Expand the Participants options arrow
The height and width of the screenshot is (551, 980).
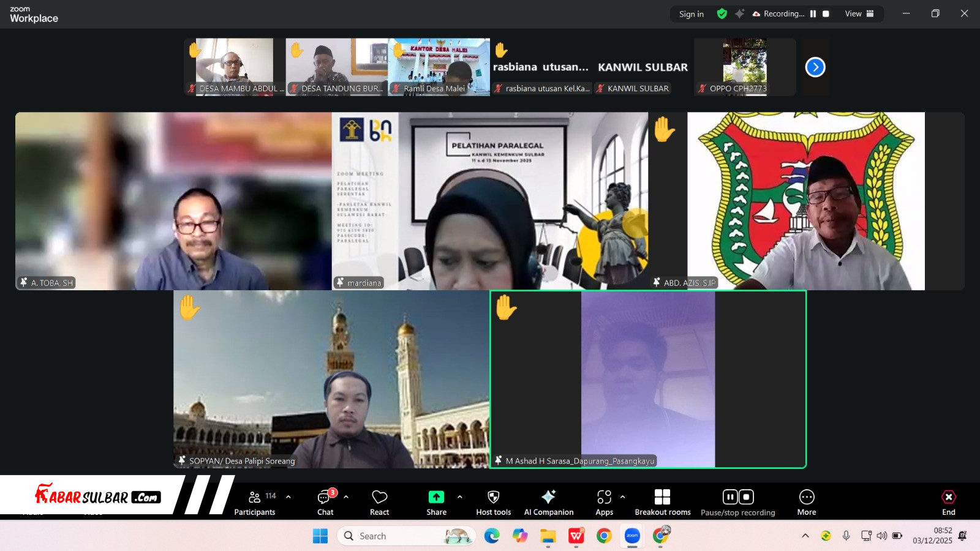pos(288,497)
